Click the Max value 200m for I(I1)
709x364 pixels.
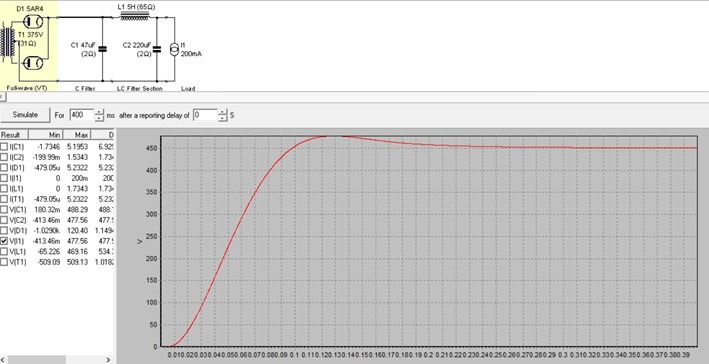click(x=80, y=178)
